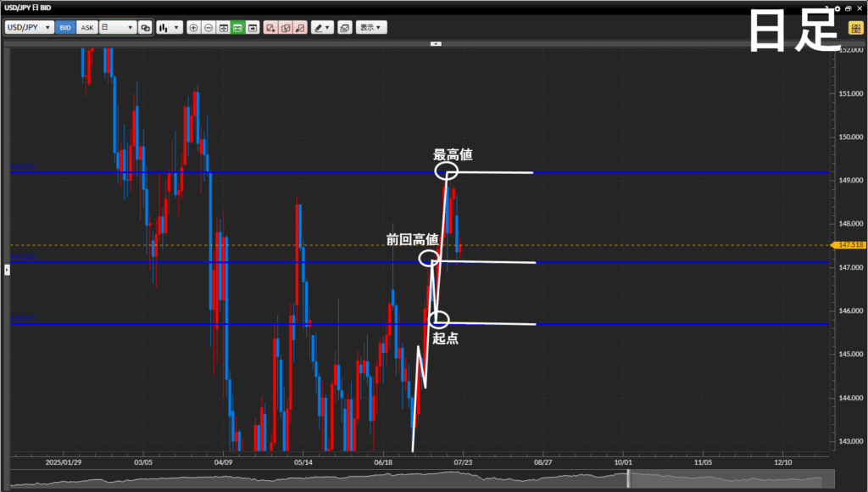Switch chart to BID prices
This screenshot has height=492, width=868.
click(x=65, y=27)
